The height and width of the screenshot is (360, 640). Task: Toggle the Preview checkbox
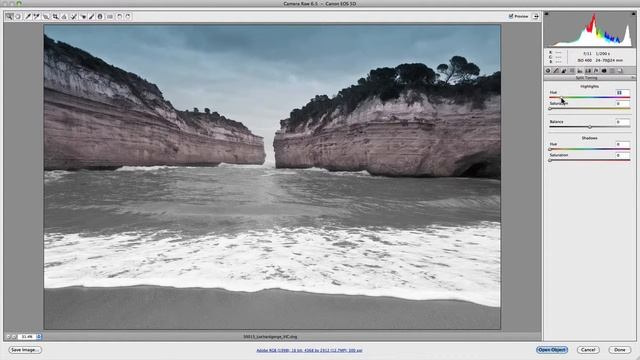[x=511, y=16]
